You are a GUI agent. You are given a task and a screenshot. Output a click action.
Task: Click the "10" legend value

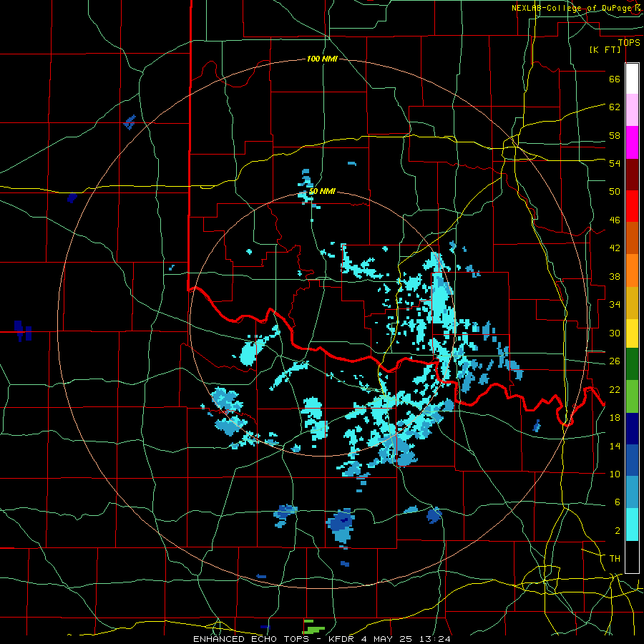[615, 474]
